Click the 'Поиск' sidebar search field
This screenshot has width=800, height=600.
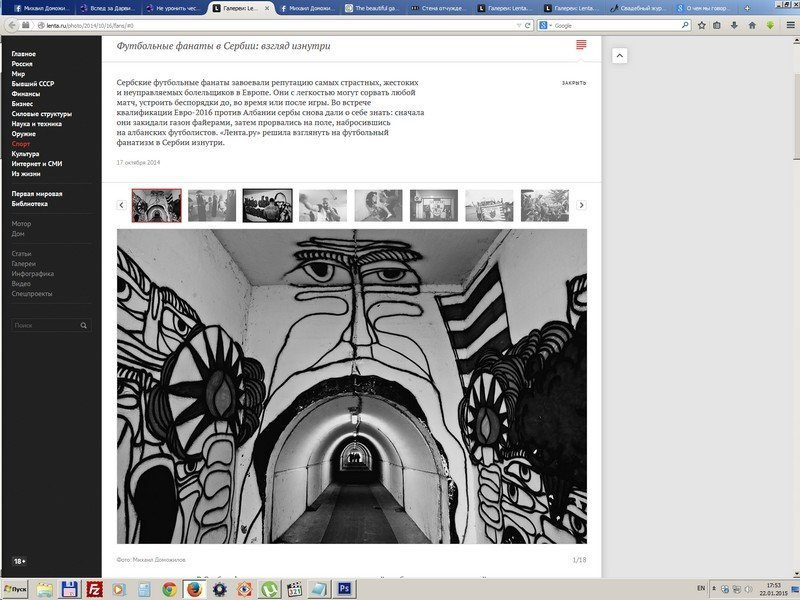coord(45,325)
